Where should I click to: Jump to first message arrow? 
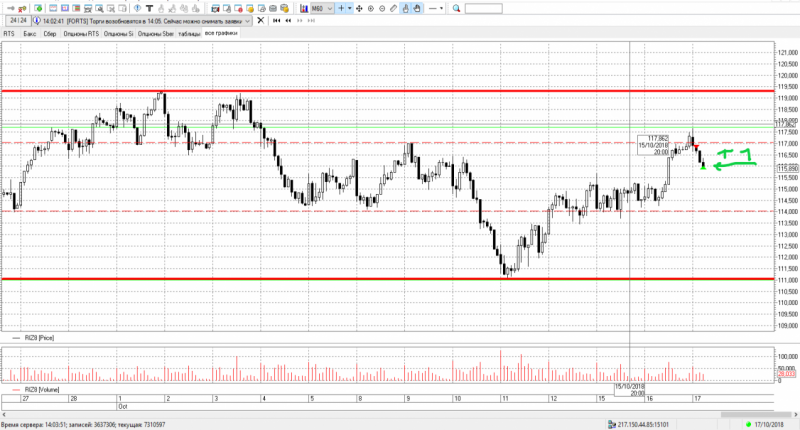[277, 20]
